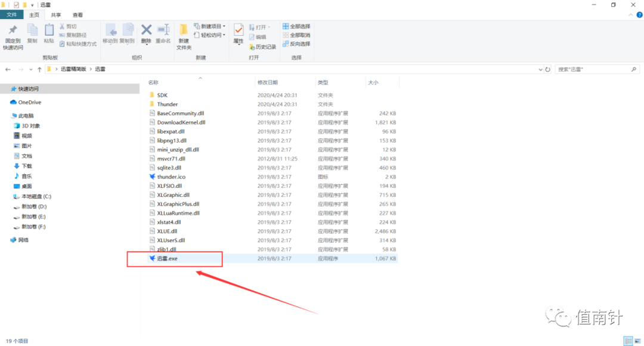The width and height of the screenshot is (644, 346).
Task: Click 复制路径 in the clipboard group
Action: (73, 35)
